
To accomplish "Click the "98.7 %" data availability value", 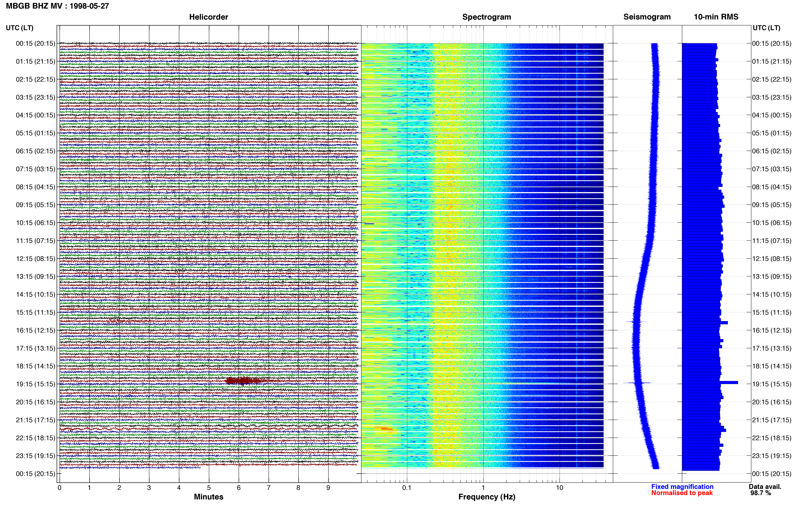I will [761, 493].
